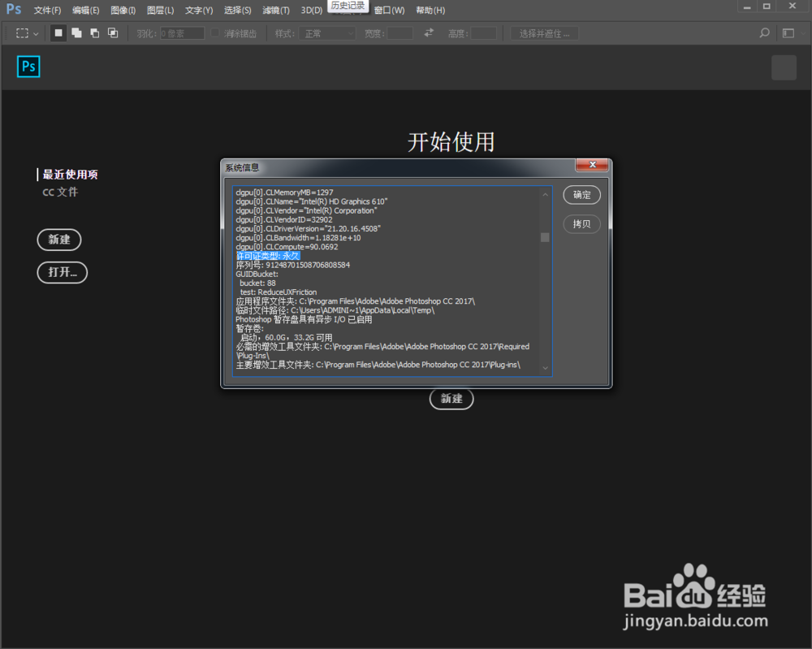Screen dimensions: 812x649
Task: Click the 临时文件路径 line
Action: pyautogui.click(x=335, y=311)
